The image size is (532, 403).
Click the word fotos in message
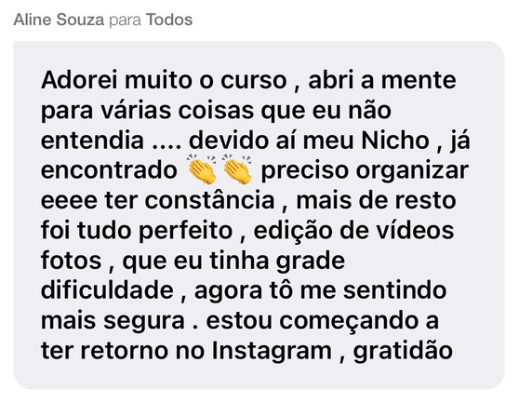click(72, 261)
